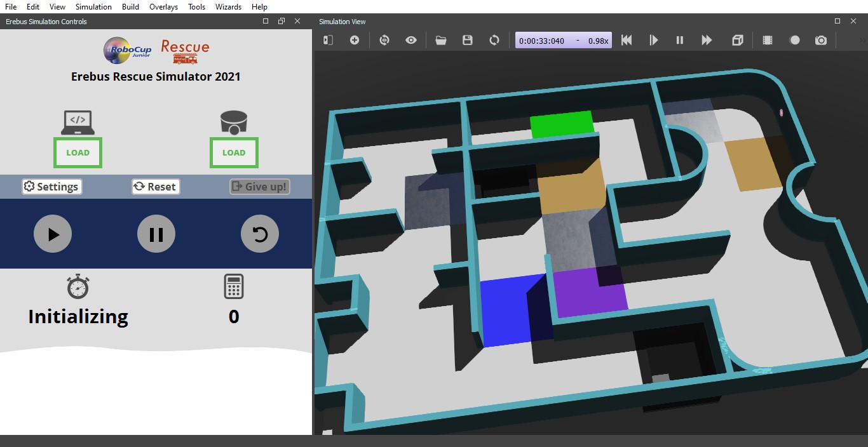Screen dimensions: 868x447
Task: Click the Add new node icon
Action: pos(355,40)
